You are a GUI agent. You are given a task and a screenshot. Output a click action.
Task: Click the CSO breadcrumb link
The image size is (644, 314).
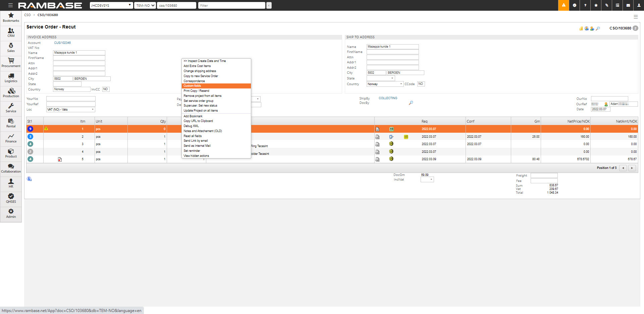pyautogui.click(x=27, y=15)
